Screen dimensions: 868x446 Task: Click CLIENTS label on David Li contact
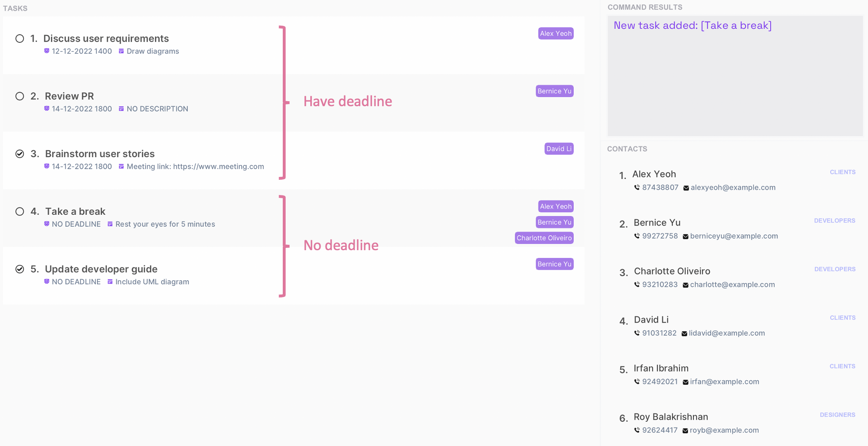pos(843,318)
